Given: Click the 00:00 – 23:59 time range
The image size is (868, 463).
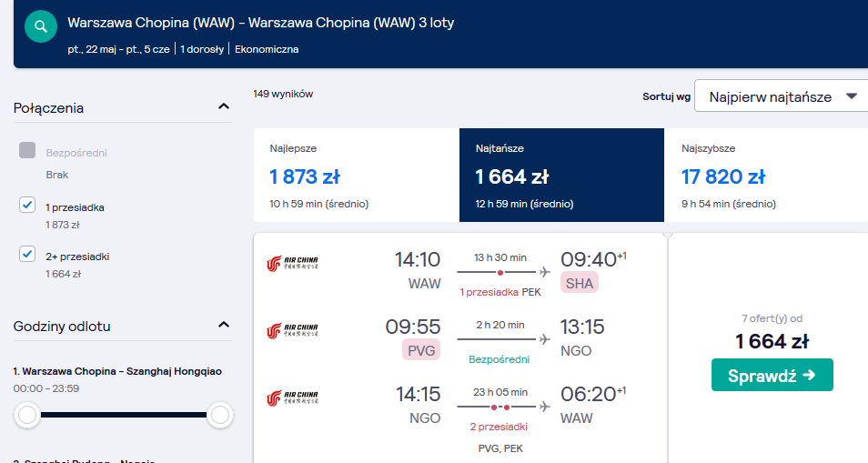Looking at the screenshot, I should (45, 389).
